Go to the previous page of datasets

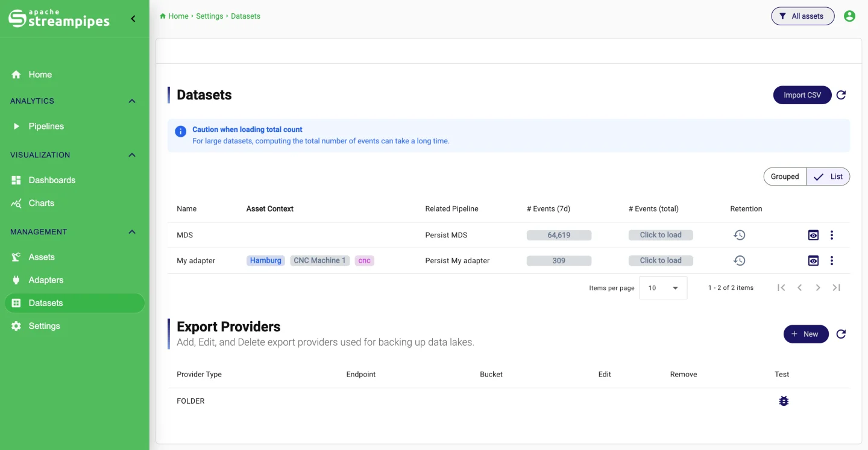point(800,288)
